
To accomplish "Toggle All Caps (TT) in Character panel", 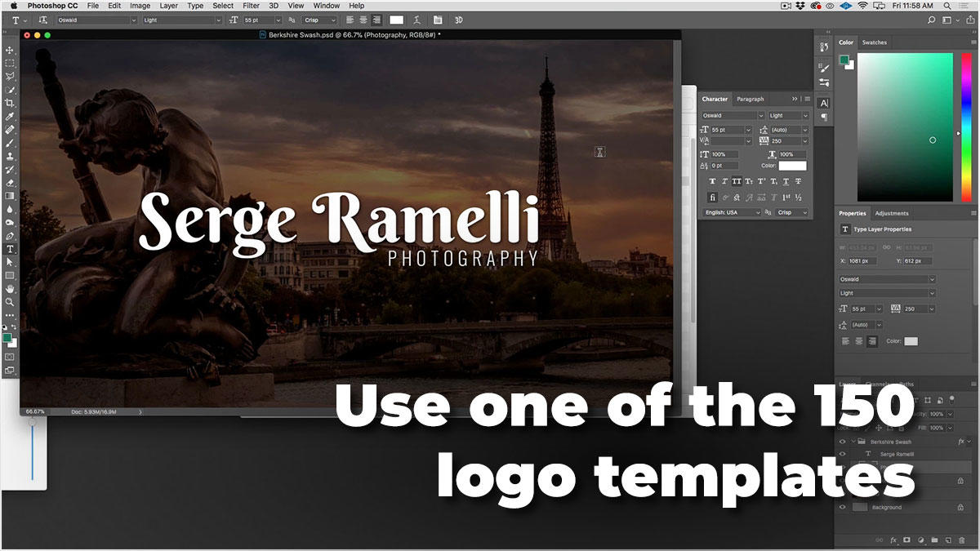I will pos(737,181).
